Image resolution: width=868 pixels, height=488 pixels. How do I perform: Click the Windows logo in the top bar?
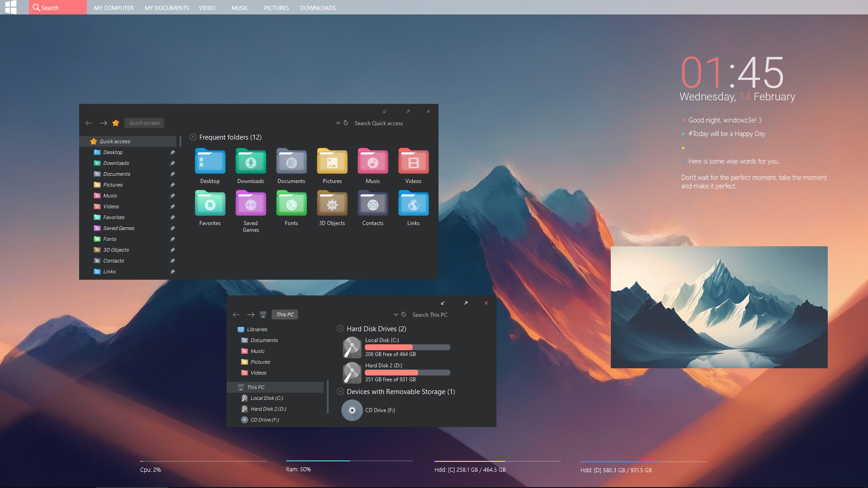pyautogui.click(x=11, y=7)
